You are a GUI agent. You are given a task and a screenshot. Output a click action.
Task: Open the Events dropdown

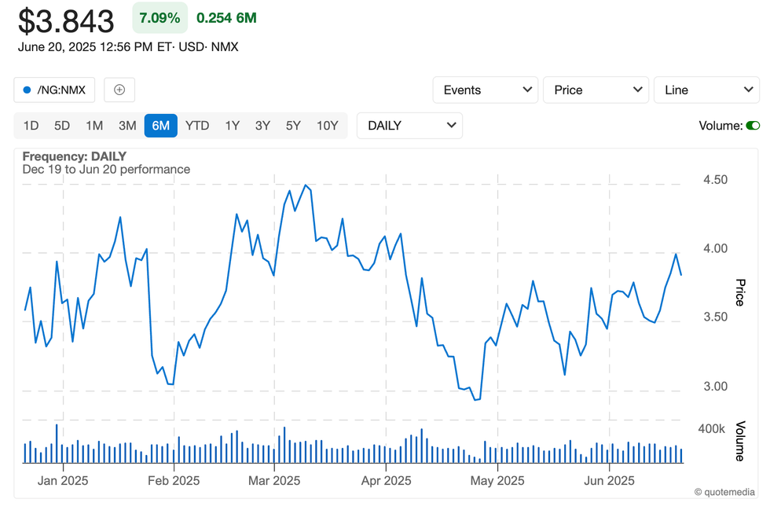[x=485, y=90]
